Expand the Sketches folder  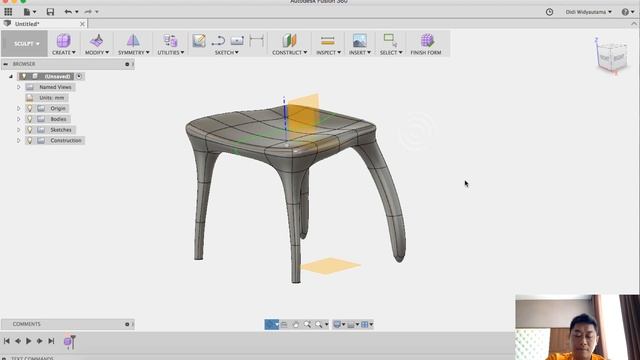pos(18,129)
